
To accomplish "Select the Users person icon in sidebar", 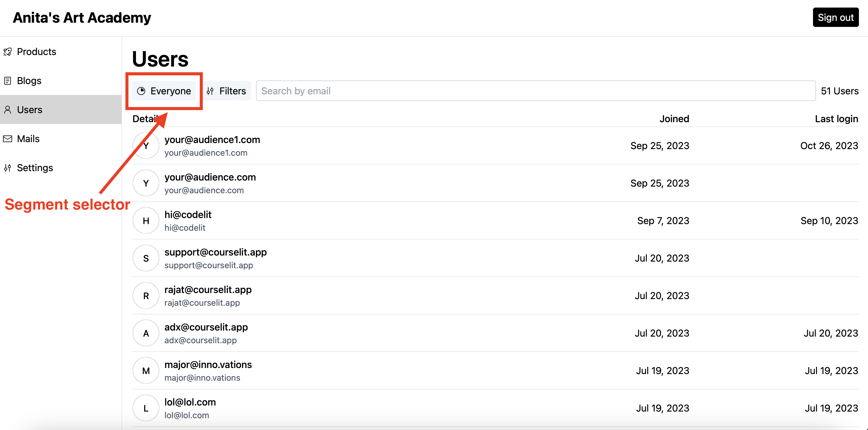I will pos(8,109).
